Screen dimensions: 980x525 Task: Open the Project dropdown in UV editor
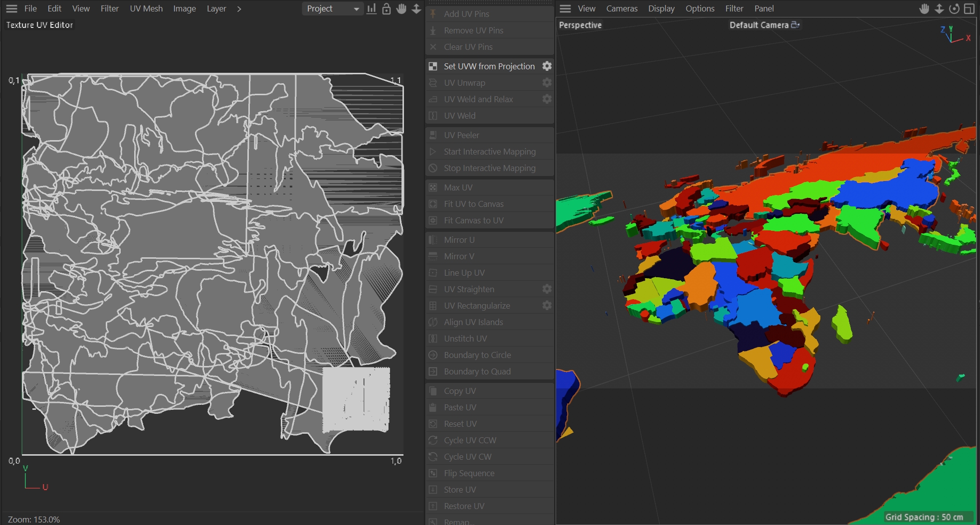point(332,8)
